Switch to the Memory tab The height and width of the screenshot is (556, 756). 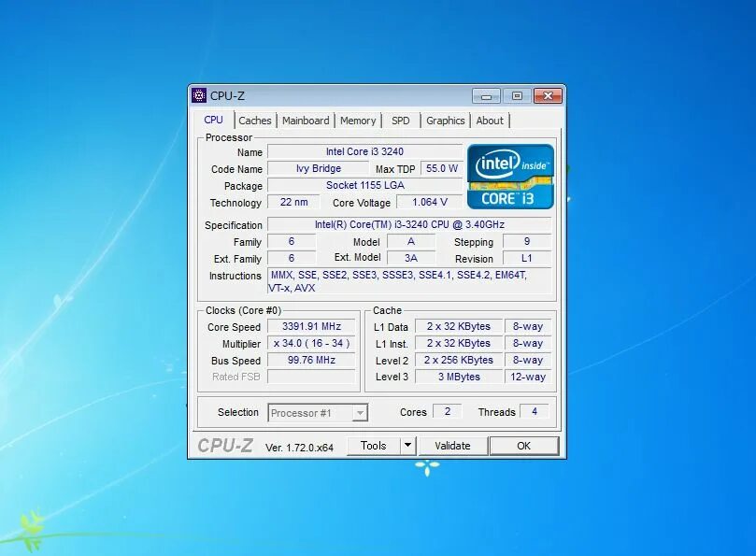[358, 121]
